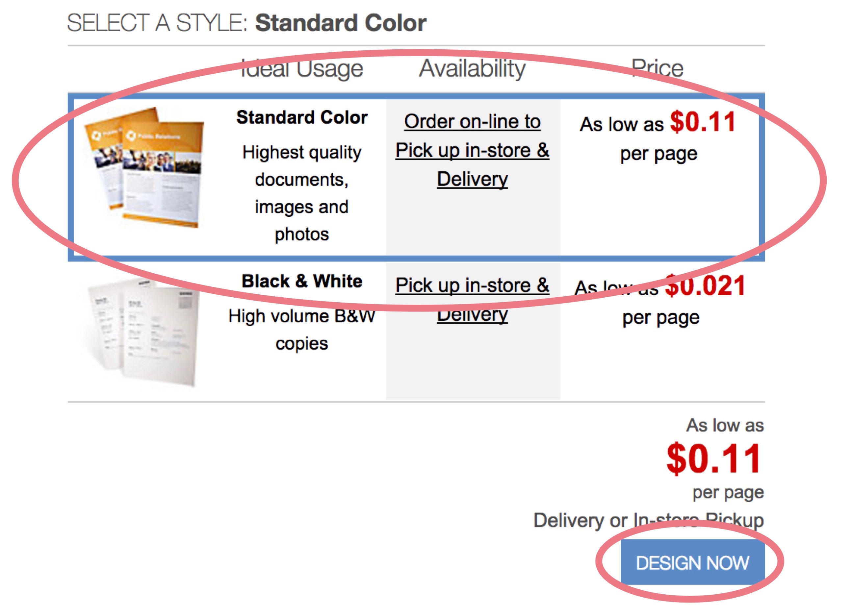Click the 'High volume B&W copies' description
Viewport: 851px width, 616px height.
click(302, 330)
